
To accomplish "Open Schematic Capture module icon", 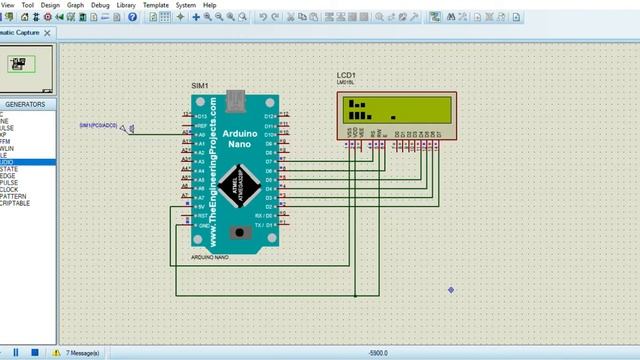I will pyautogui.click(x=36, y=17).
